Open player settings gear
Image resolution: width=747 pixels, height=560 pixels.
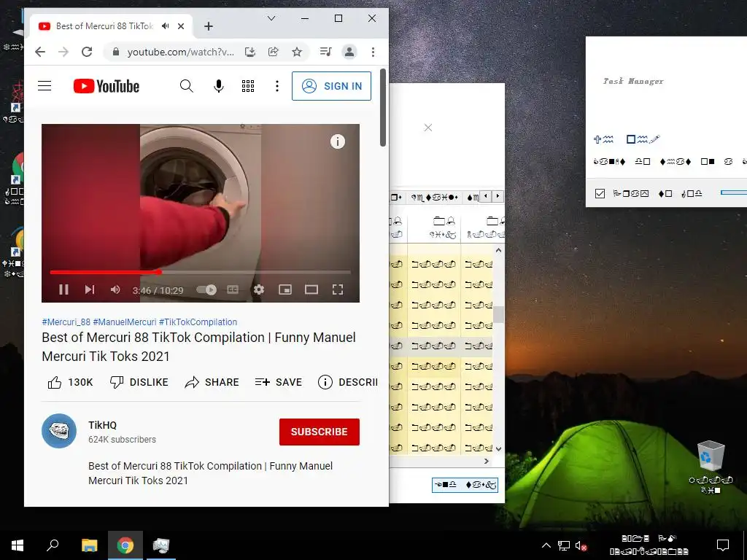coord(259,289)
